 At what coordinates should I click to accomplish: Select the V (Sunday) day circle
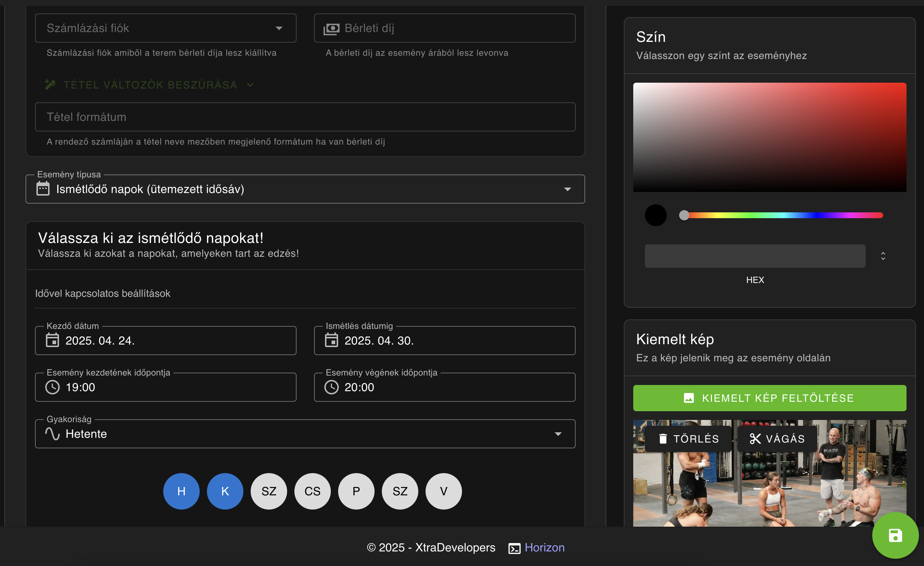(443, 491)
